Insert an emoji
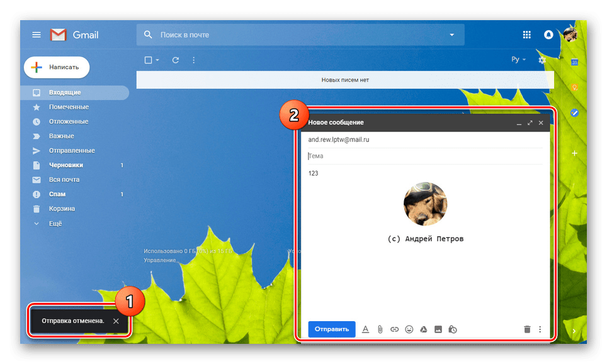 pyautogui.click(x=409, y=329)
